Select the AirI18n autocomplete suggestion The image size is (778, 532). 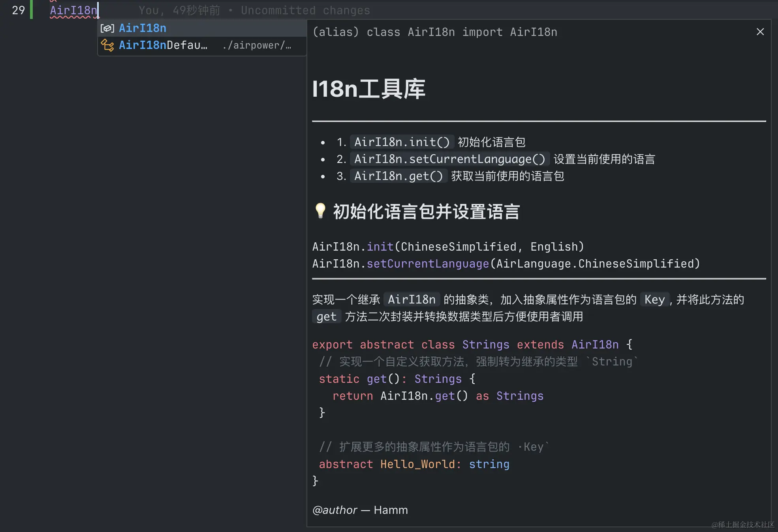pyautogui.click(x=202, y=28)
